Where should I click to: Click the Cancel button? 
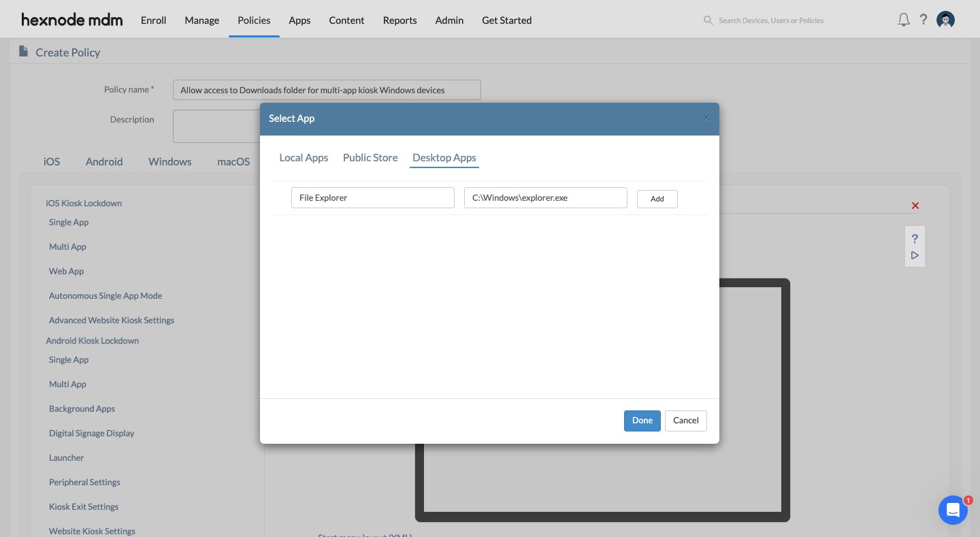click(x=686, y=421)
